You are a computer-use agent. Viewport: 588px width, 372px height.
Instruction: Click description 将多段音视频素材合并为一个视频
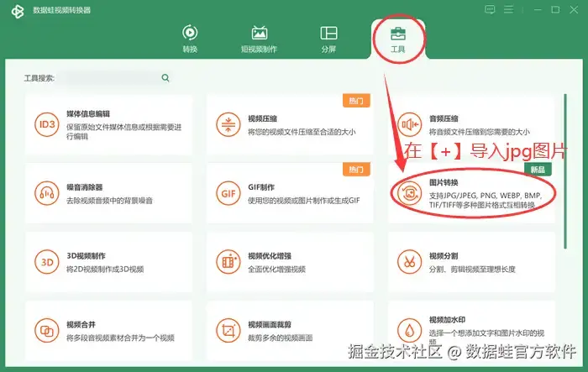tap(120, 338)
